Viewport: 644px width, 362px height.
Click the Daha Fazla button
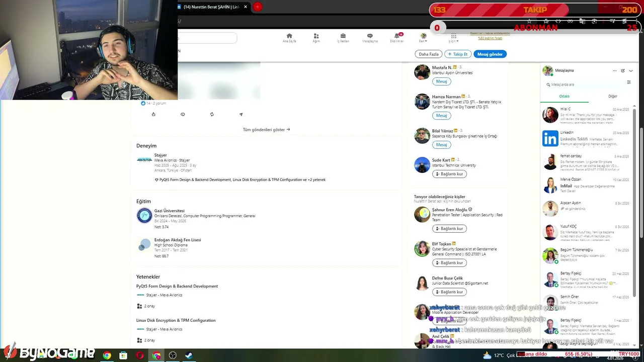429,54
